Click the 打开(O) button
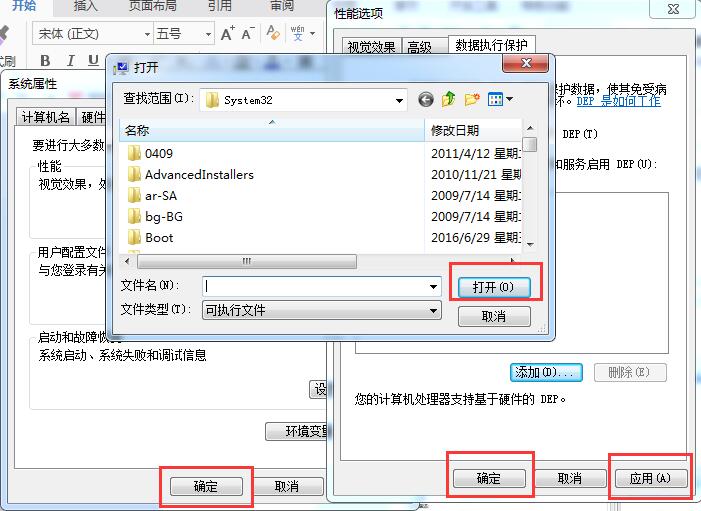701x511 pixels. click(x=494, y=287)
